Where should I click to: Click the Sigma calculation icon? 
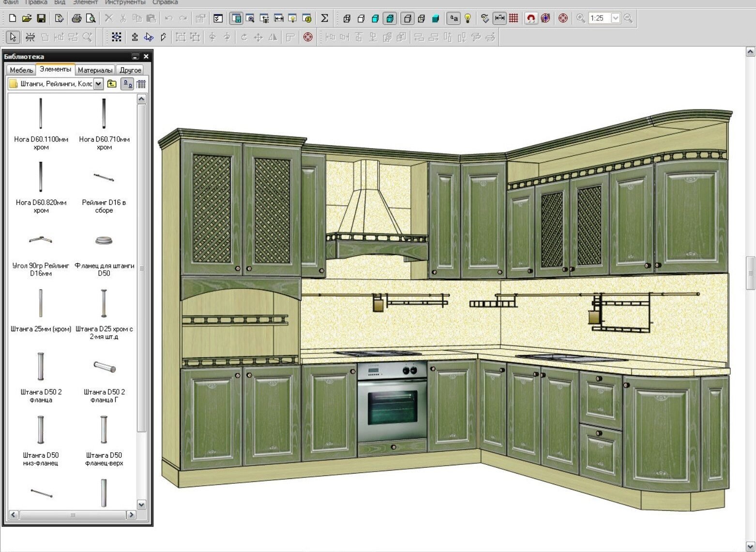[x=324, y=18]
